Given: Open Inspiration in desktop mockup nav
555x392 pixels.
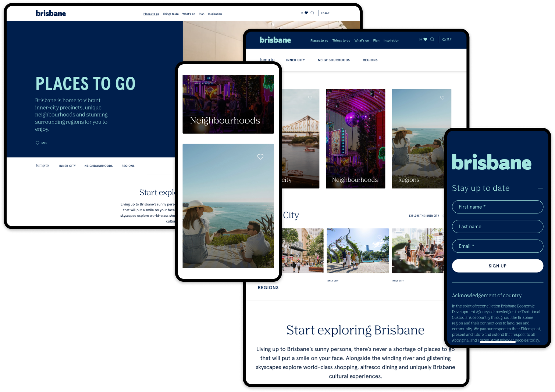Looking at the screenshot, I should 215,14.
